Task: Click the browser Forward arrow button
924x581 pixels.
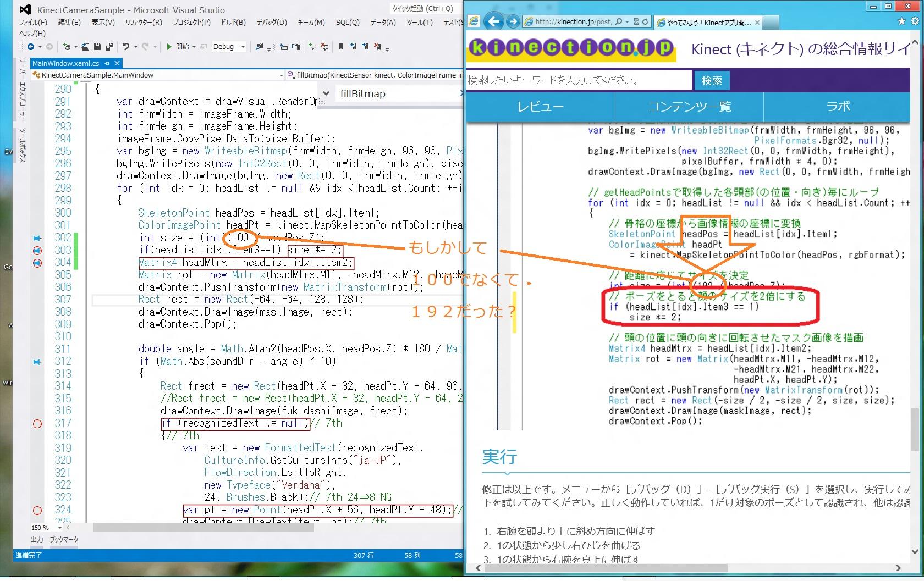Action: click(513, 21)
